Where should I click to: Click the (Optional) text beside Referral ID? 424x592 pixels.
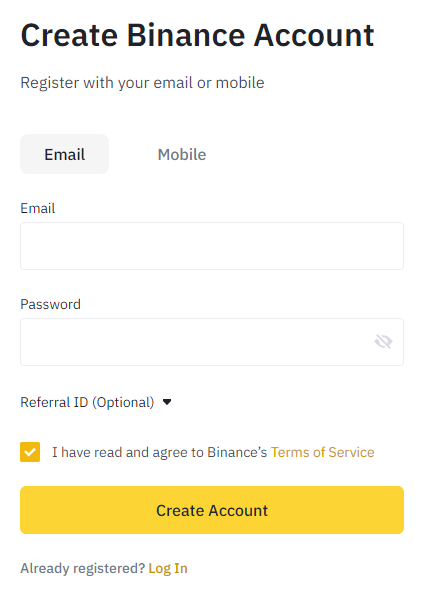point(123,402)
